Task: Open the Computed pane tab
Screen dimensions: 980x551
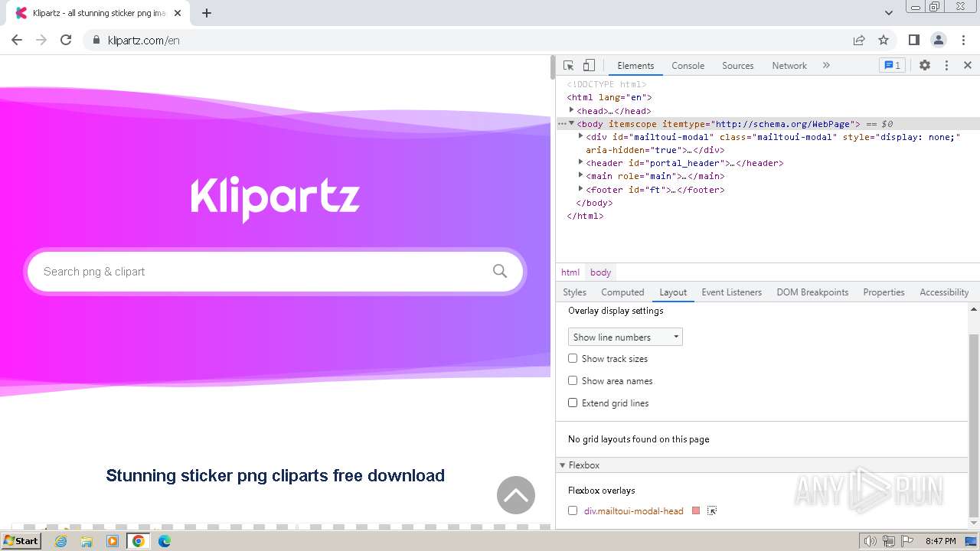Action: click(622, 292)
